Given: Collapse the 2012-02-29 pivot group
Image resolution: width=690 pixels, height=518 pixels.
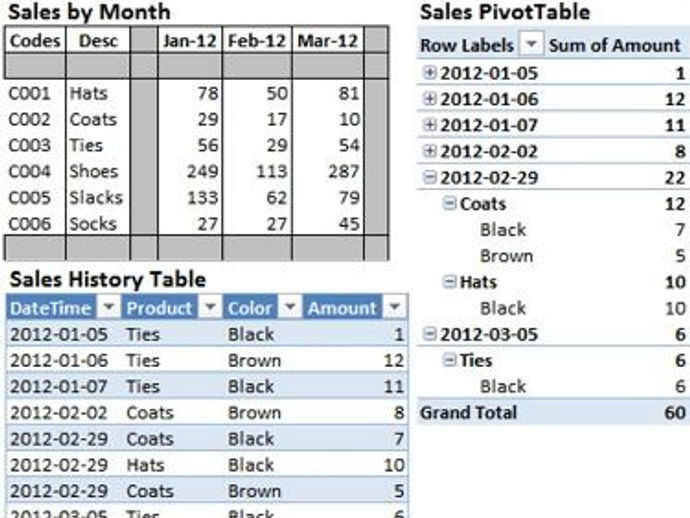Looking at the screenshot, I should click(x=429, y=177).
